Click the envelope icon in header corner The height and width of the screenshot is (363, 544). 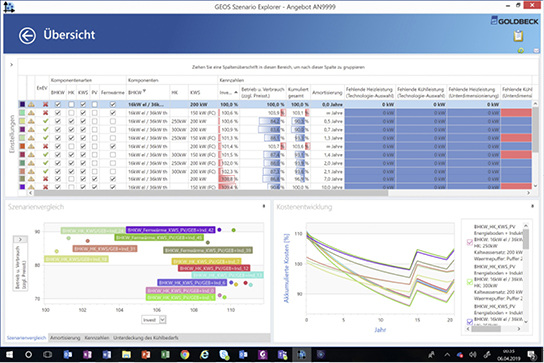[x=536, y=51]
